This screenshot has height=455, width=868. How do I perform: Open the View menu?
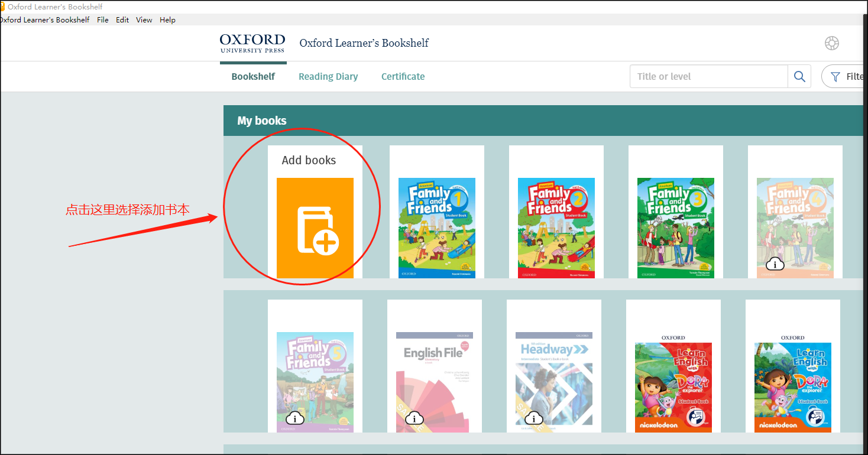pos(144,19)
